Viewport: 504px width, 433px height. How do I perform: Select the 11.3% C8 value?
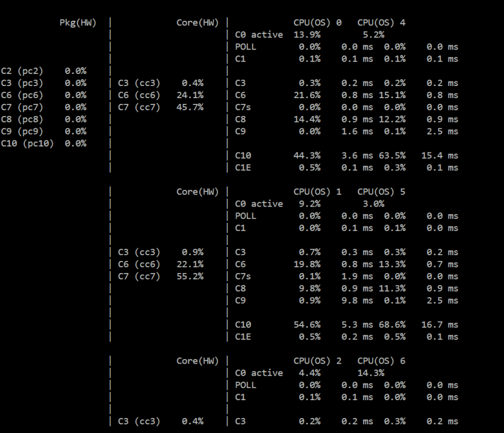pyautogui.click(x=392, y=289)
